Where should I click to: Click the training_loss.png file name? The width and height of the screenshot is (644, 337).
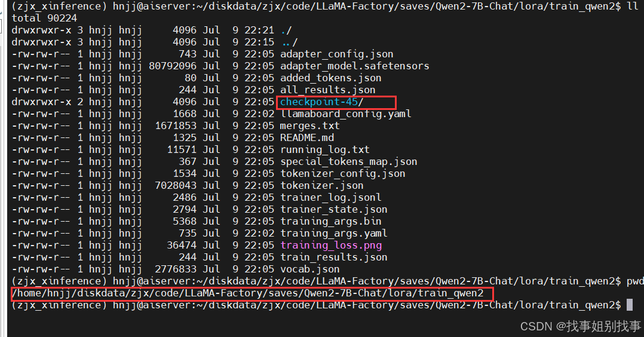(331, 246)
